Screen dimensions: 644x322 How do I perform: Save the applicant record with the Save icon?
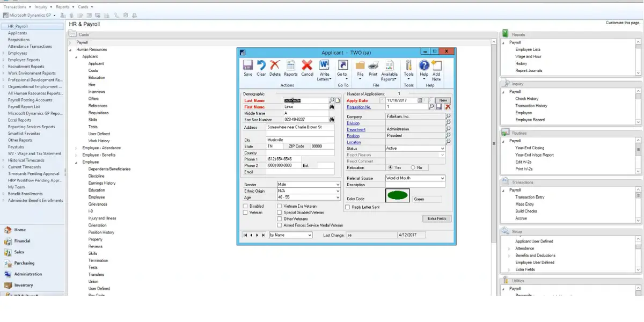247,68
